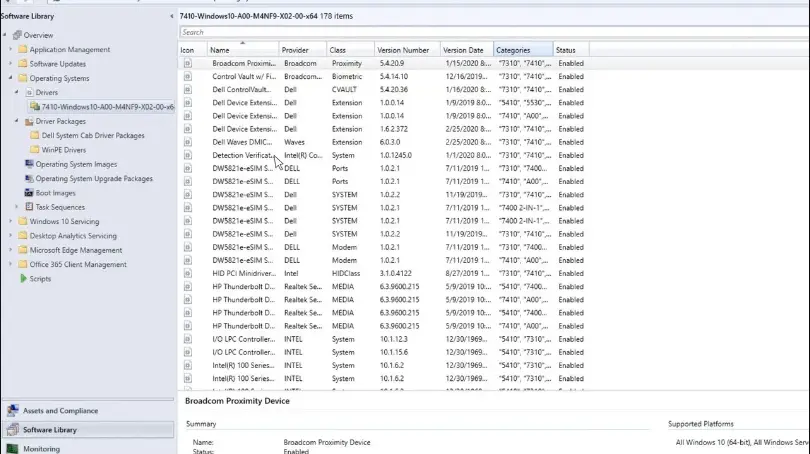Click the driver icon for Broadcom Proximity row
This screenshot has width=810, height=454.
pos(188,64)
